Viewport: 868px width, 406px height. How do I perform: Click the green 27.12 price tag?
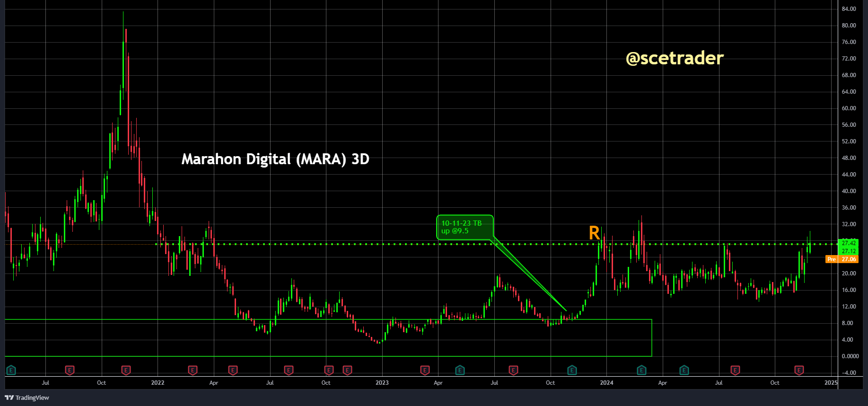tap(849, 251)
